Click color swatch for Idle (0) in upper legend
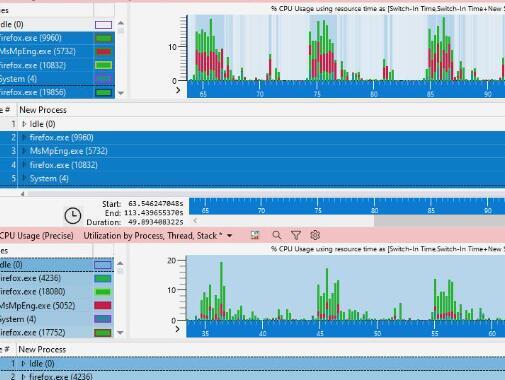 pyautogui.click(x=103, y=25)
